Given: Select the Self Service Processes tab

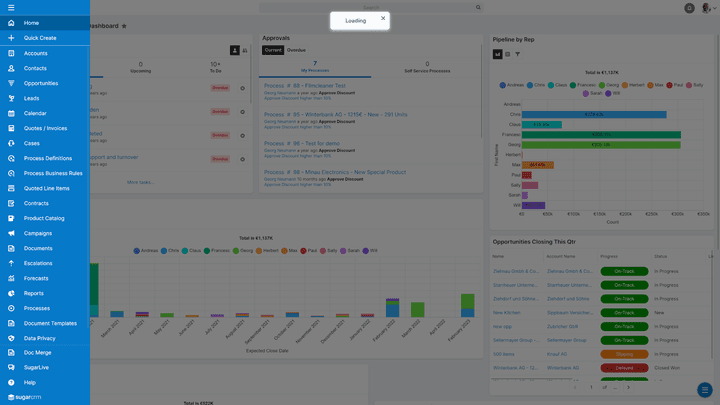Looking at the screenshot, I should tap(427, 68).
